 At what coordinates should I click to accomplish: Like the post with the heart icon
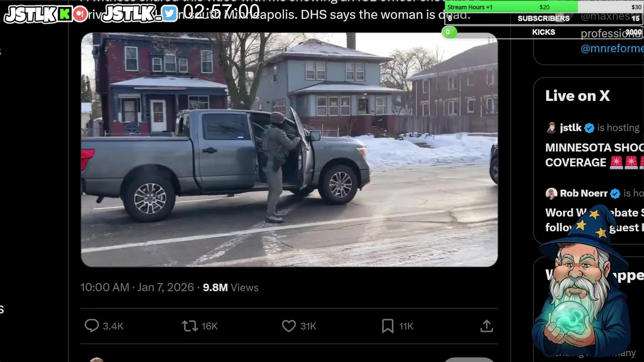pos(289,326)
